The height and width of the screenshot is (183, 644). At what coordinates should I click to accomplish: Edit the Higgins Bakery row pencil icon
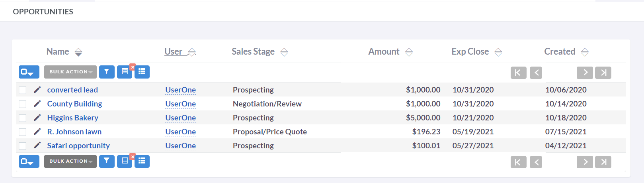pyautogui.click(x=37, y=118)
